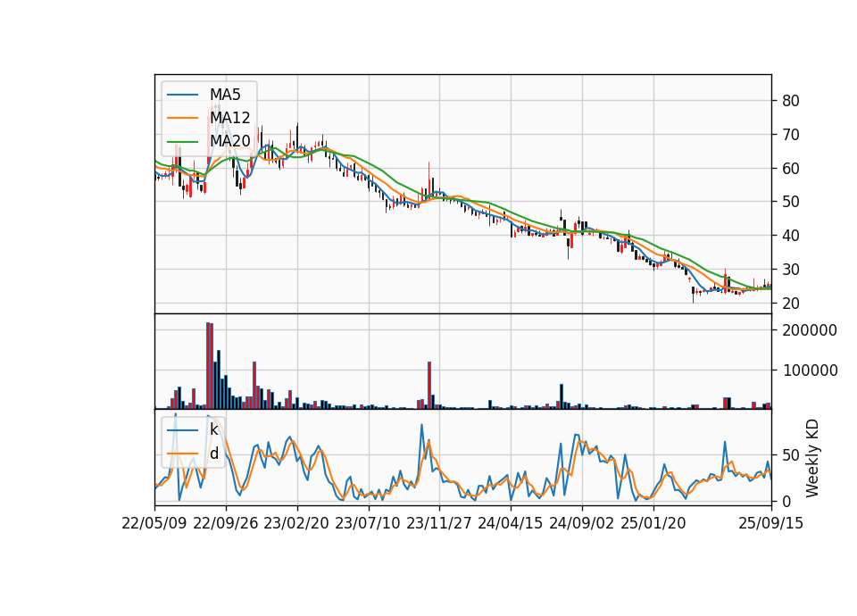
Task: Click the 24/04/15 date label
Action: pyautogui.click(x=511, y=523)
